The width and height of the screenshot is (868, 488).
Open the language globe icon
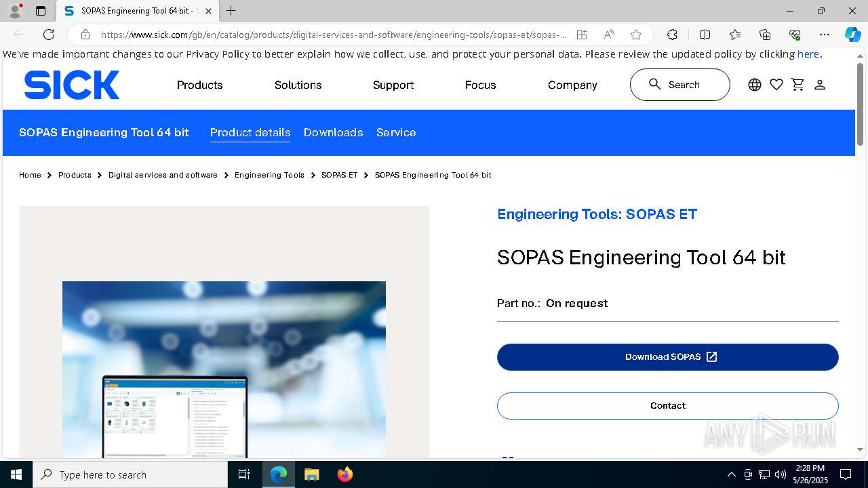[x=755, y=85]
